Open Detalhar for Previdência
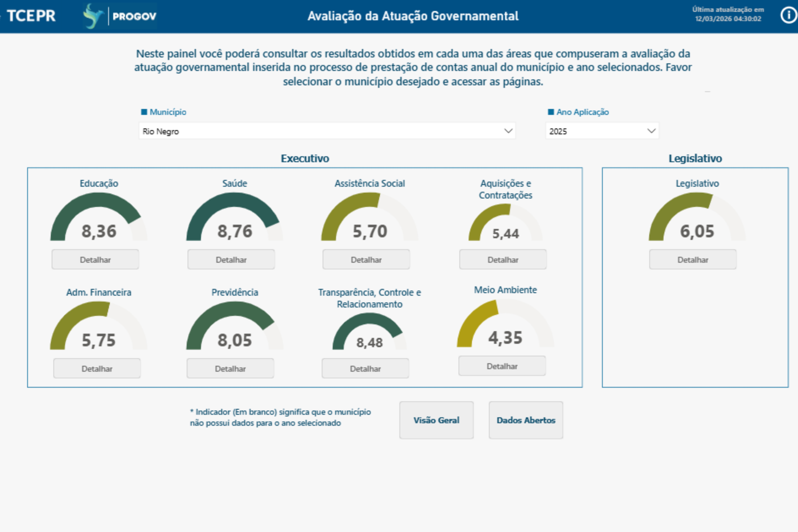Viewport: 798px width, 532px height. pyautogui.click(x=230, y=368)
